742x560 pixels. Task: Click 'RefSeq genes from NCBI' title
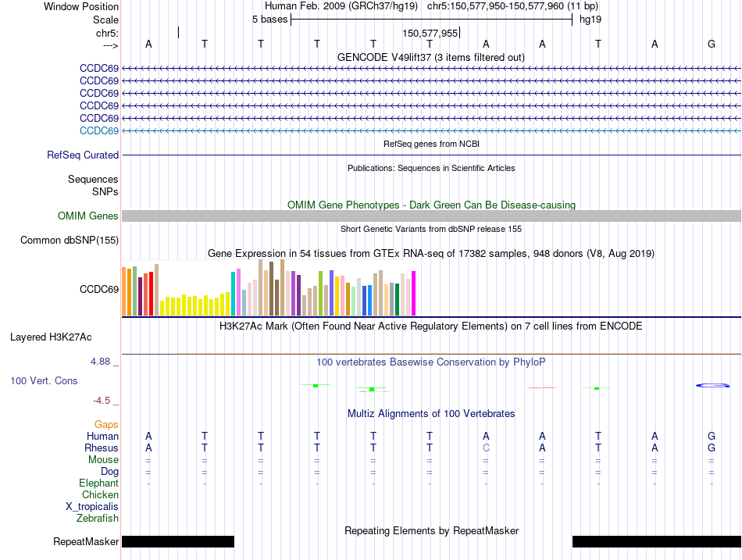coord(432,144)
